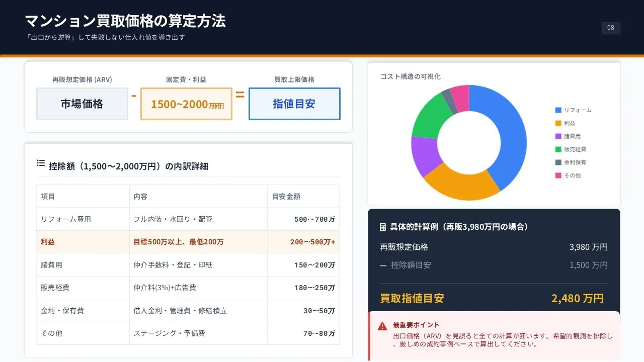Click the list icon beside 控除額 heading
Image resolution: width=644 pixels, height=362 pixels.
pyautogui.click(x=41, y=163)
